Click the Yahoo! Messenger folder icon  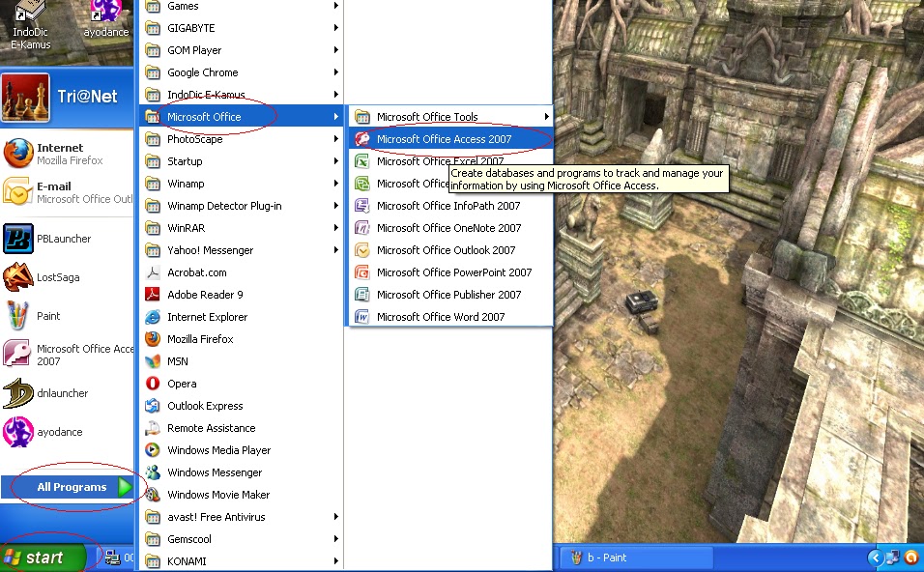[153, 250]
